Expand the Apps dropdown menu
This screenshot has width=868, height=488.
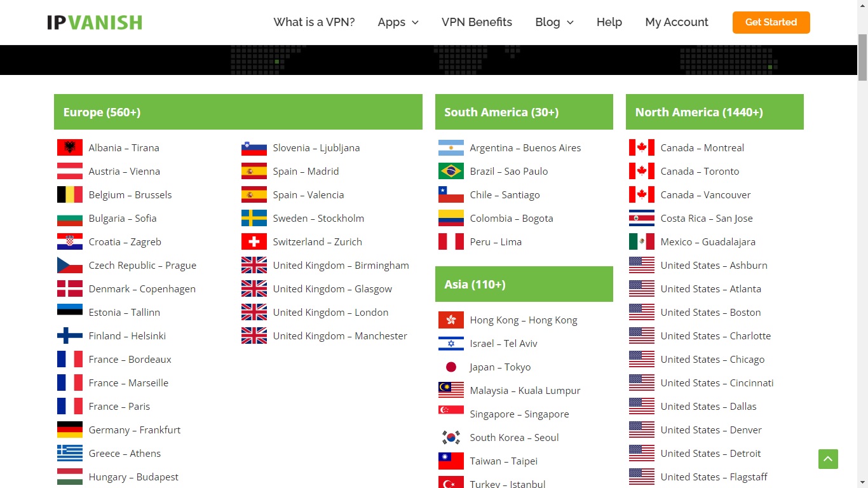pyautogui.click(x=398, y=22)
